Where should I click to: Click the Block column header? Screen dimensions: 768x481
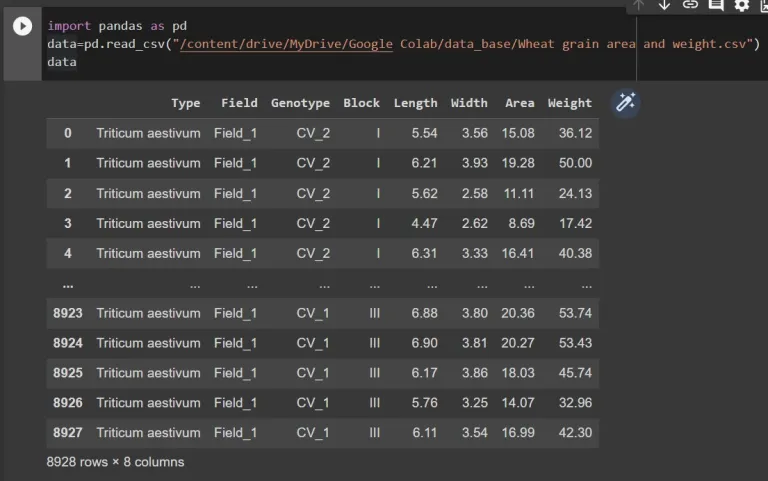361,103
